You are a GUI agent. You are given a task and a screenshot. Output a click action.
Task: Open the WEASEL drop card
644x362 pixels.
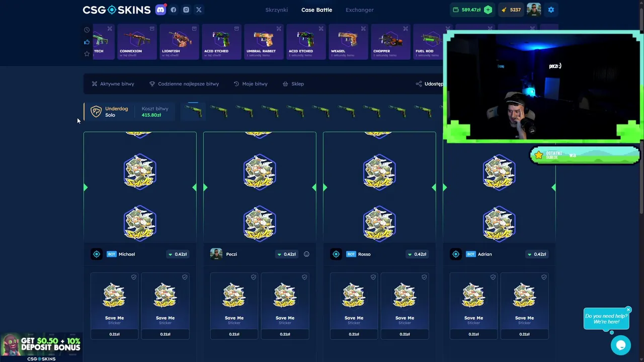[x=348, y=42]
